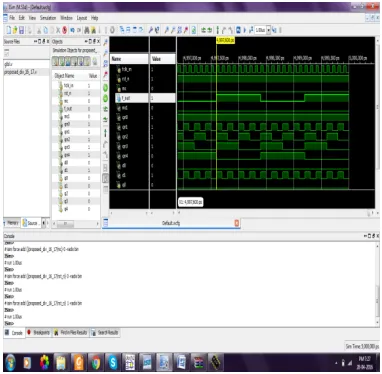Open the Simulation menu
This screenshot has height=374, width=382.
[48, 18]
